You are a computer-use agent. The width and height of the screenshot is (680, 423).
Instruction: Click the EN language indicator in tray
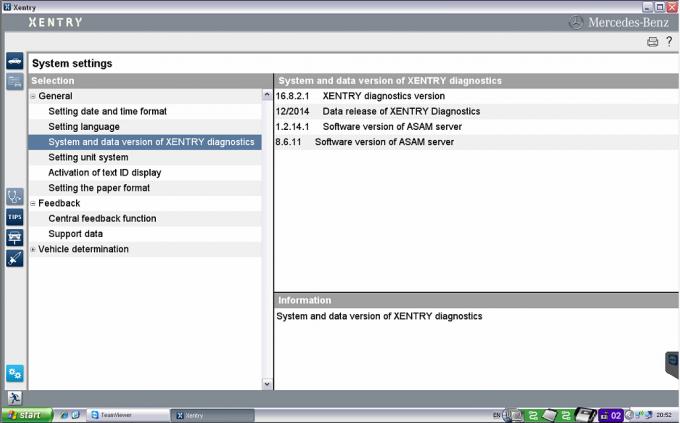pos(497,416)
